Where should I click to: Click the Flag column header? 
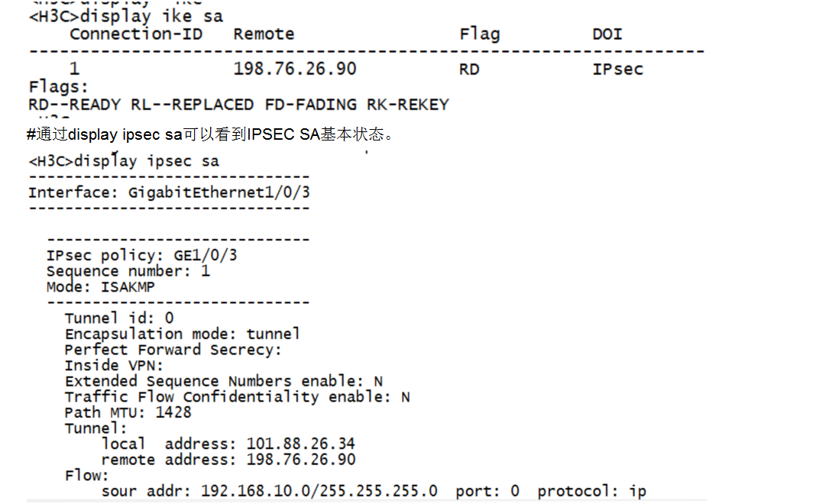(x=479, y=34)
